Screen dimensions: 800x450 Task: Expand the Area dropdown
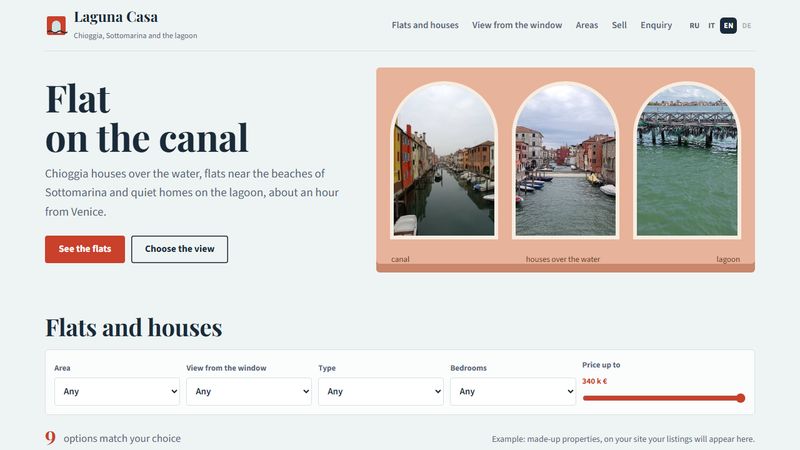[x=117, y=391]
